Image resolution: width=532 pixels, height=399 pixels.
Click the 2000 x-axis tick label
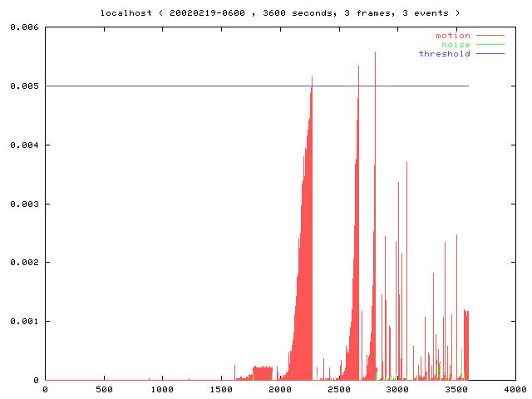(280, 389)
